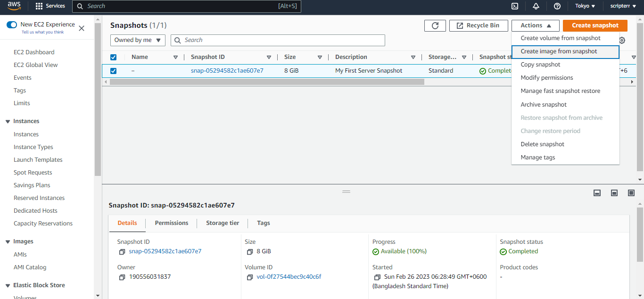Click the table horizontal scrollbar
Image resolution: width=644 pixels, height=299 pixels.
[x=267, y=82]
